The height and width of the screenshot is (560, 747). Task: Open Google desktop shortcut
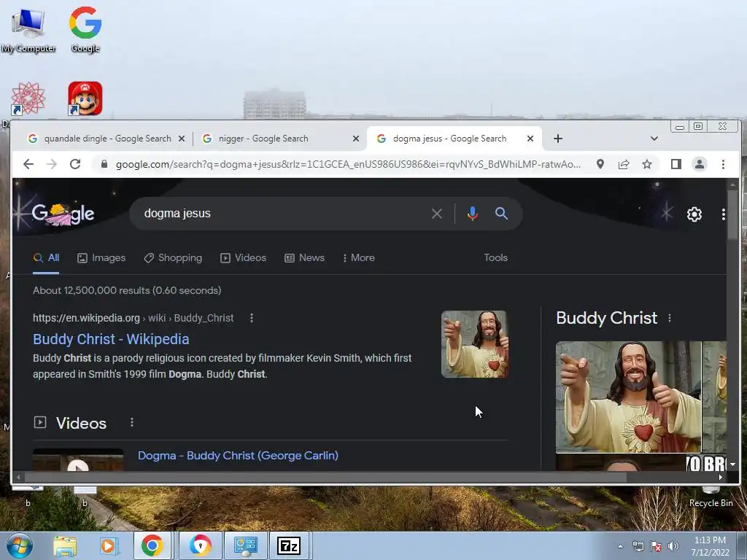(85, 29)
